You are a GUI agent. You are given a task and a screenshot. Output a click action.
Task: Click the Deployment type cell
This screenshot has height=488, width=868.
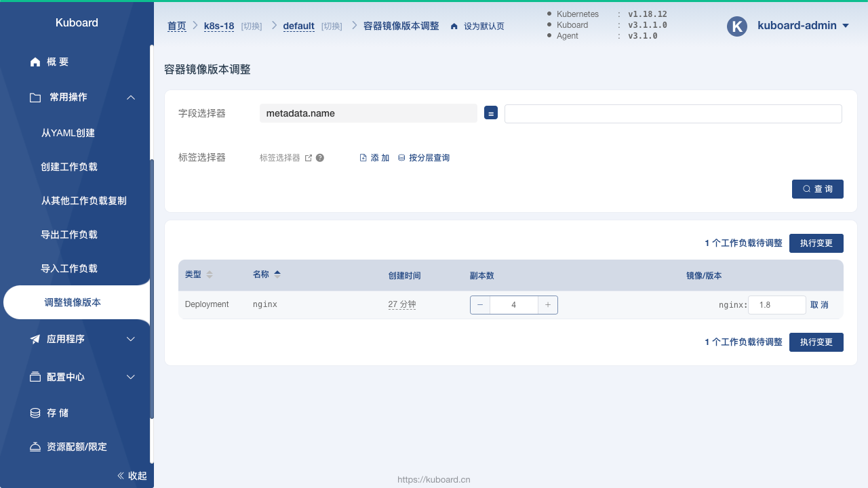coord(207,304)
